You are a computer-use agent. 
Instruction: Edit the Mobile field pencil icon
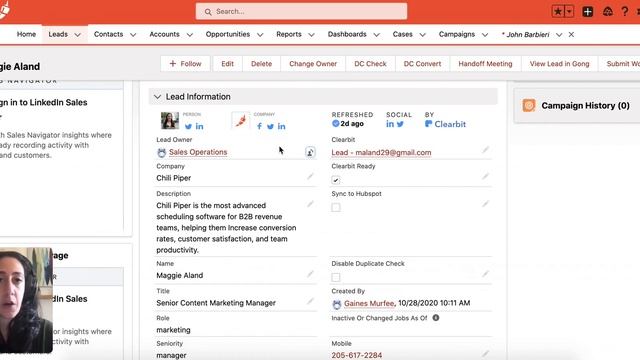[485, 354]
